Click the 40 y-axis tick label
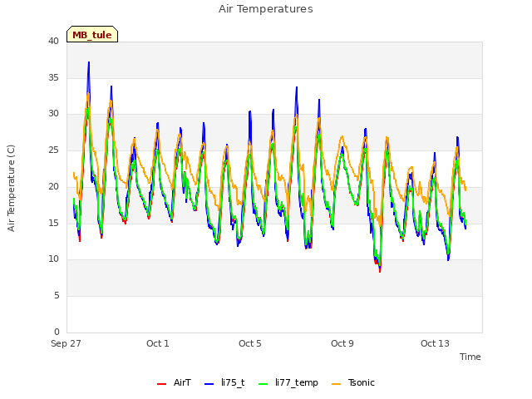532x399 pixels. [x=53, y=42]
